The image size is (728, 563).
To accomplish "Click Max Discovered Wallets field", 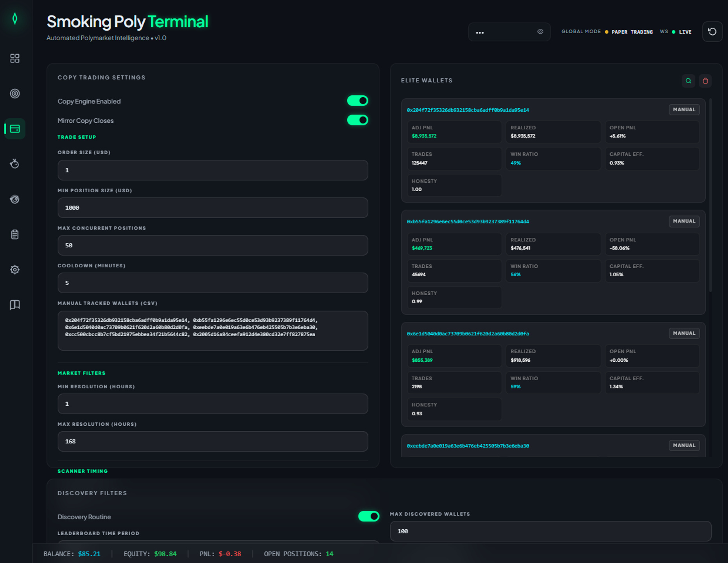I will tap(550, 531).
